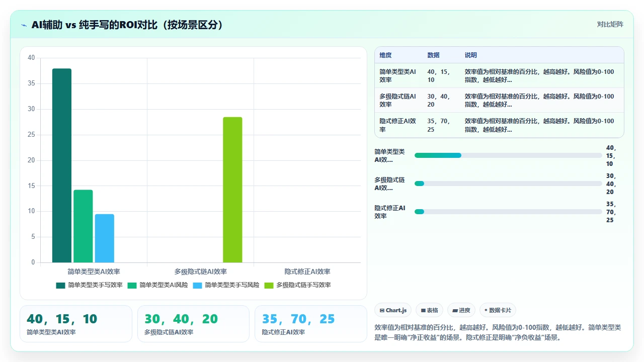This screenshot has height=362, width=644.
Task: Click the y-axis tick 25
Action: pos(31,135)
